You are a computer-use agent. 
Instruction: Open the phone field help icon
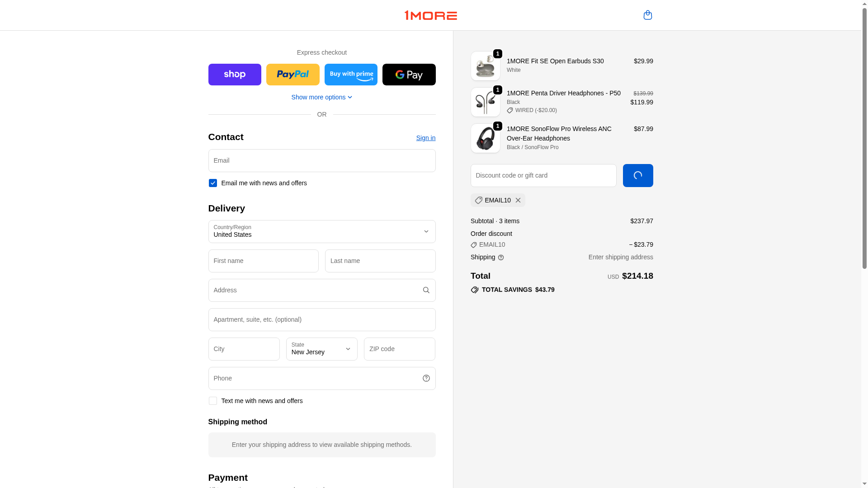tap(426, 378)
